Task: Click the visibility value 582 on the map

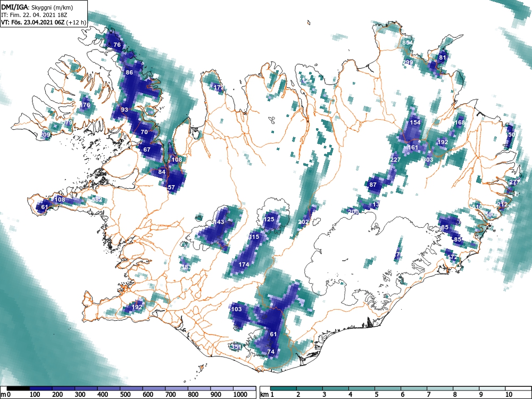Action: pos(97,199)
